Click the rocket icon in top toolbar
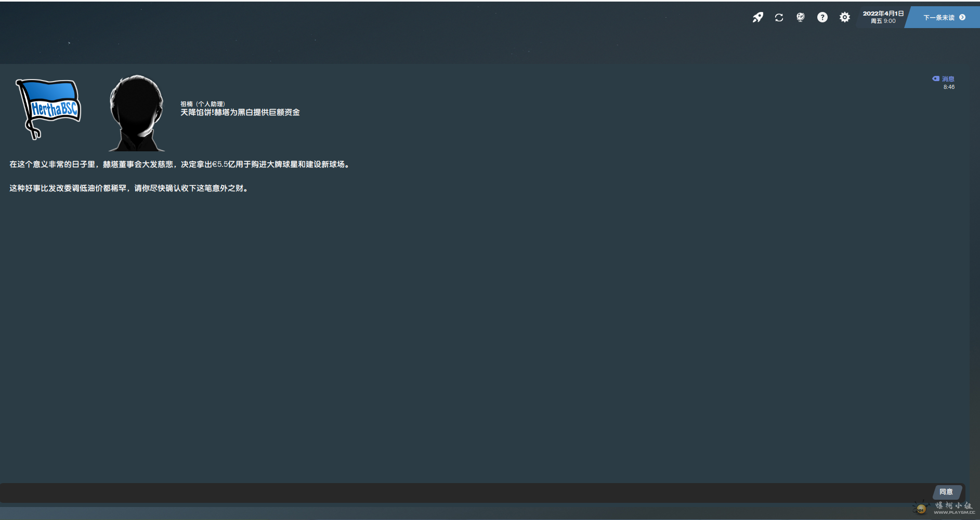 click(x=757, y=18)
